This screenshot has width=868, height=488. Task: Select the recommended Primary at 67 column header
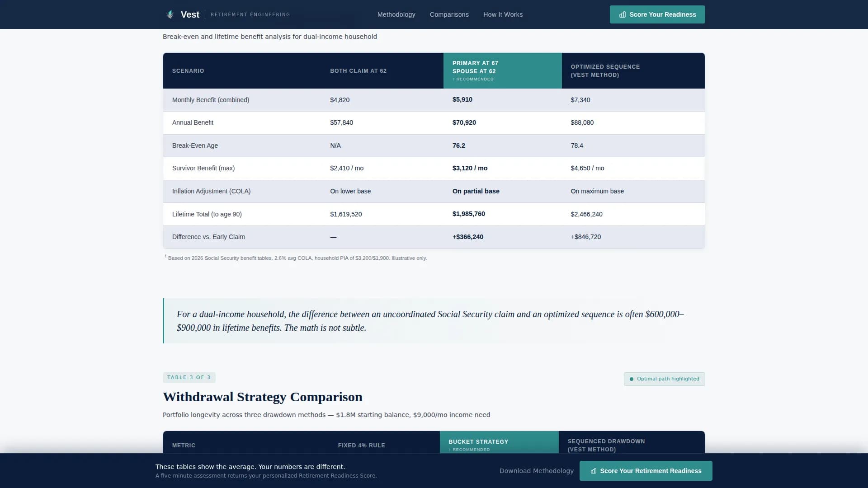pos(502,70)
